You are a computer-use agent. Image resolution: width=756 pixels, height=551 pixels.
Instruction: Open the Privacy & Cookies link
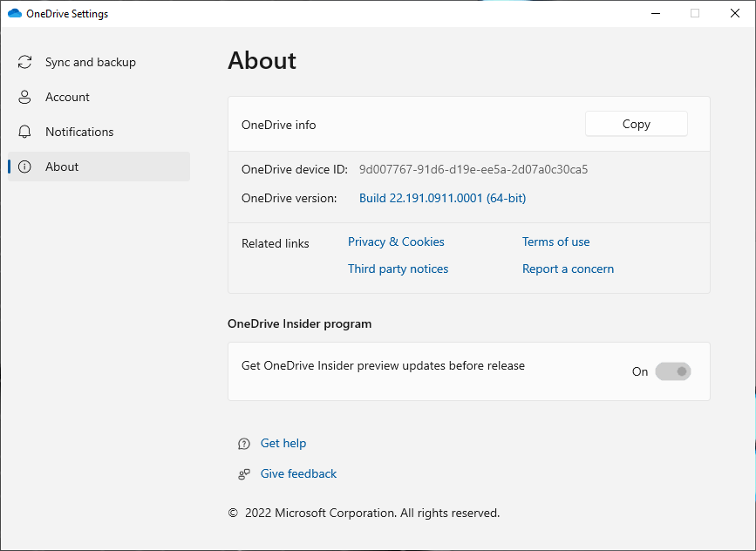396,241
